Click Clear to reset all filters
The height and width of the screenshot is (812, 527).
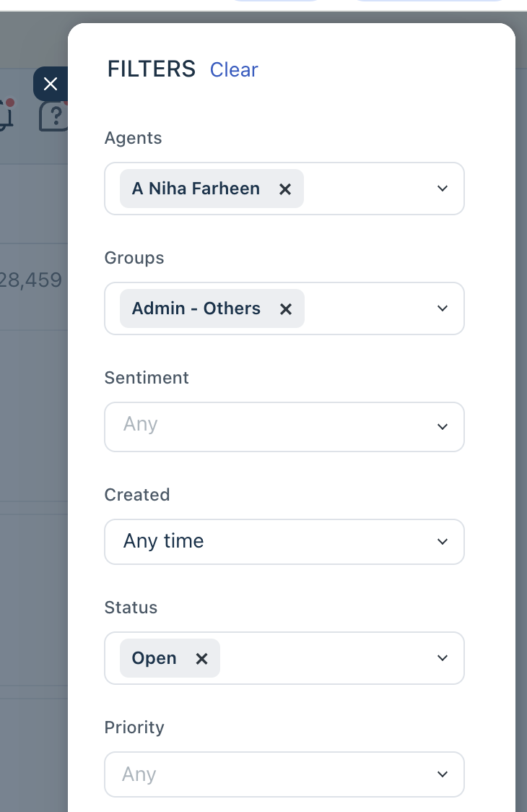[x=234, y=69]
